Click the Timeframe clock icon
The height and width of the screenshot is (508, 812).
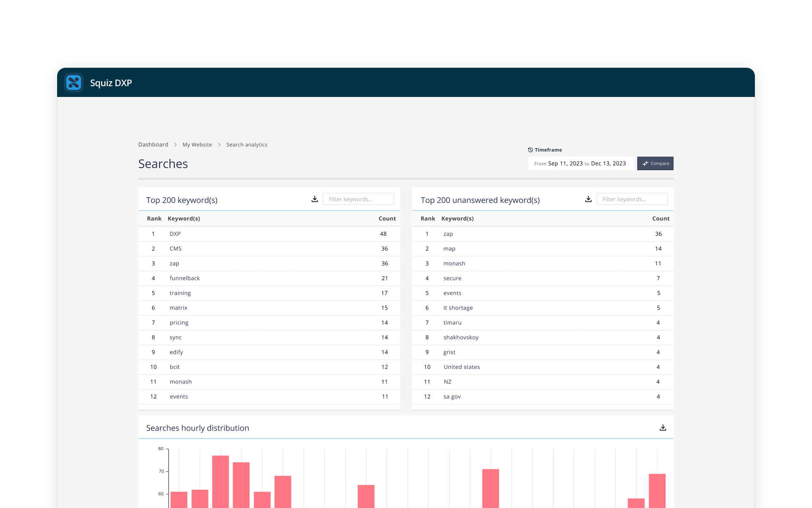click(530, 150)
